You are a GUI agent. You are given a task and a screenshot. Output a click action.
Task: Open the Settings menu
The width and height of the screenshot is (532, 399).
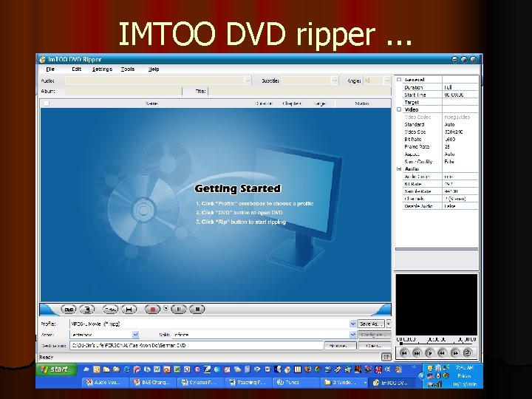coord(102,69)
